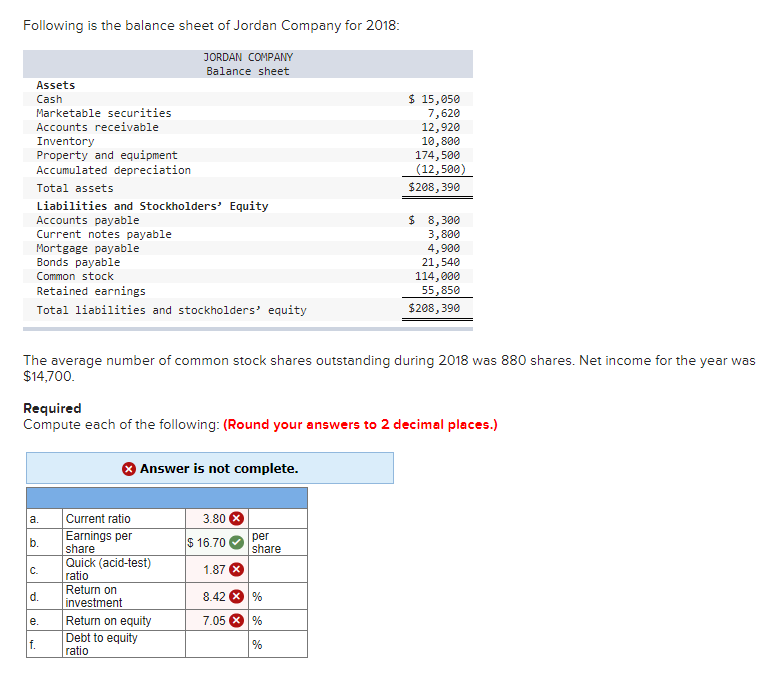Click the Retained earnings value 55,850
Viewport: 769px width, 678px height.
click(440, 290)
